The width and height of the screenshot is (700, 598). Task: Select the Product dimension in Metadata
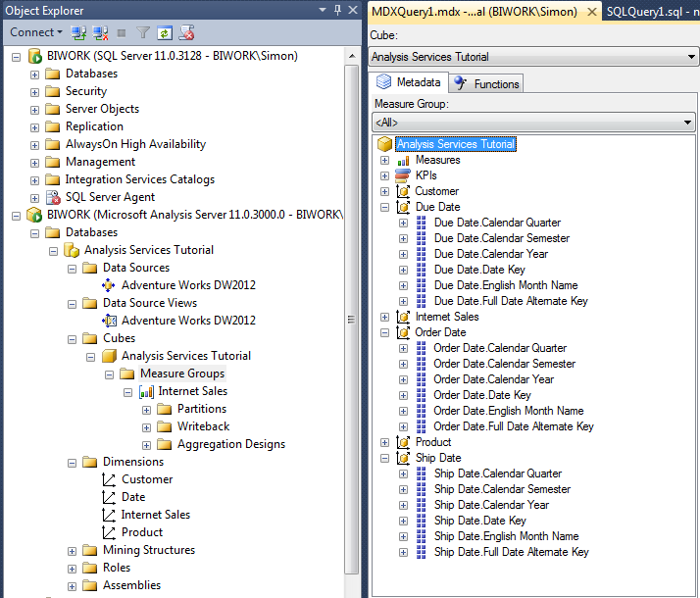[x=433, y=442]
